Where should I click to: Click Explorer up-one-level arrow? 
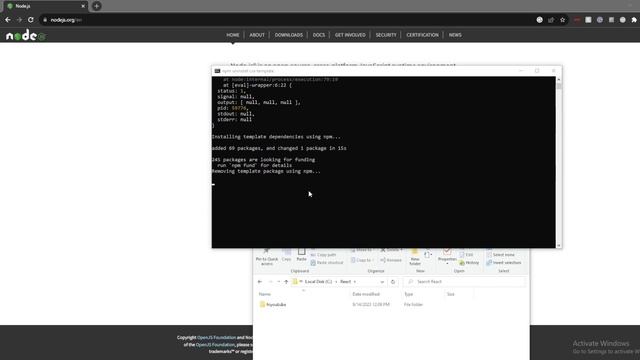coord(286,282)
